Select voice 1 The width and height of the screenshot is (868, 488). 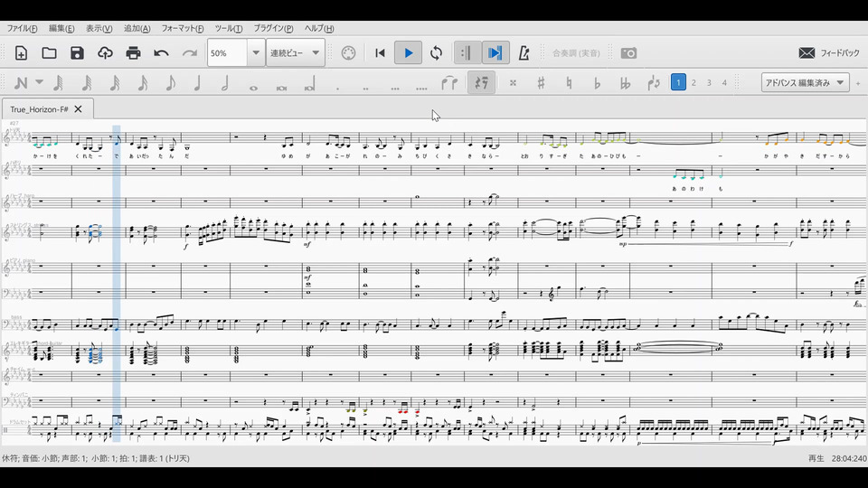click(678, 82)
